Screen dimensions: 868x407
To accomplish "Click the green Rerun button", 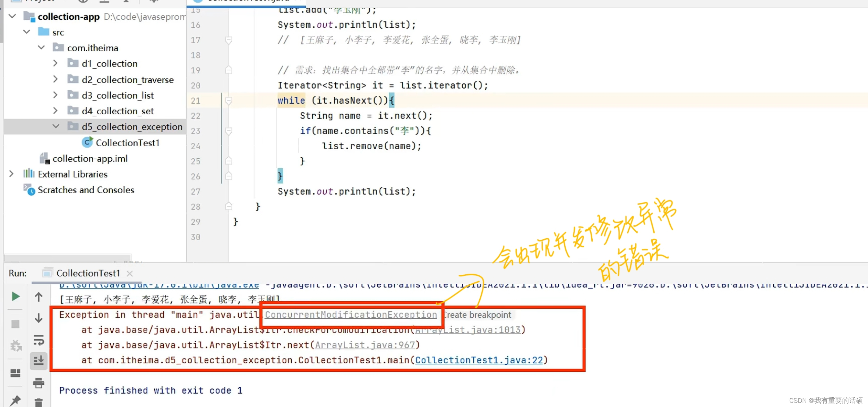I will point(15,297).
